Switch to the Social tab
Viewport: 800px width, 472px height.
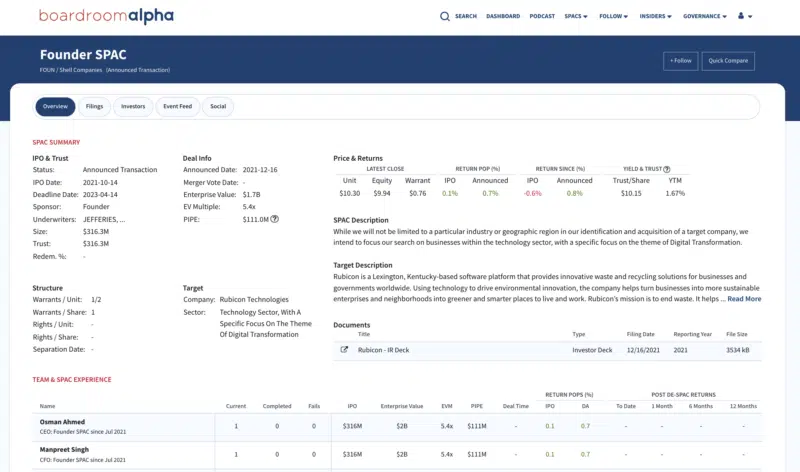tap(218, 107)
